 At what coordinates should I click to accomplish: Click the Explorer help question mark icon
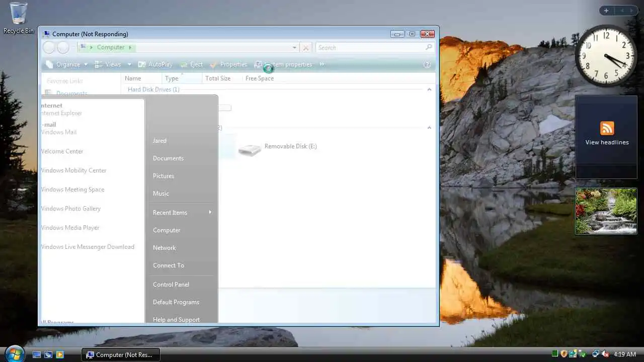pos(428,64)
